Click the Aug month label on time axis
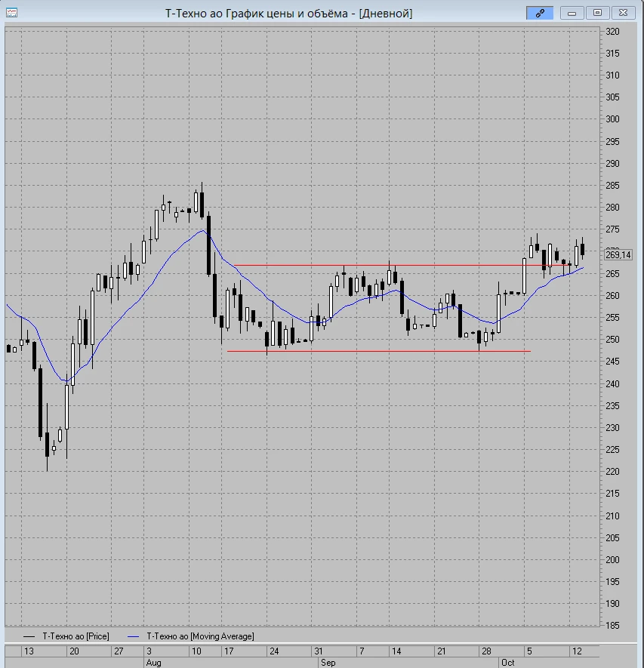 [x=154, y=663]
